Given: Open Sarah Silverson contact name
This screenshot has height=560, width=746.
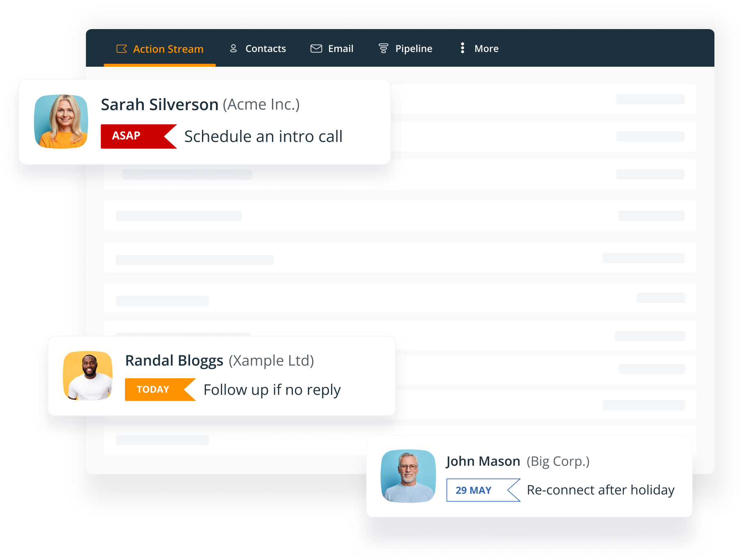Looking at the screenshot, I should 159,105.
